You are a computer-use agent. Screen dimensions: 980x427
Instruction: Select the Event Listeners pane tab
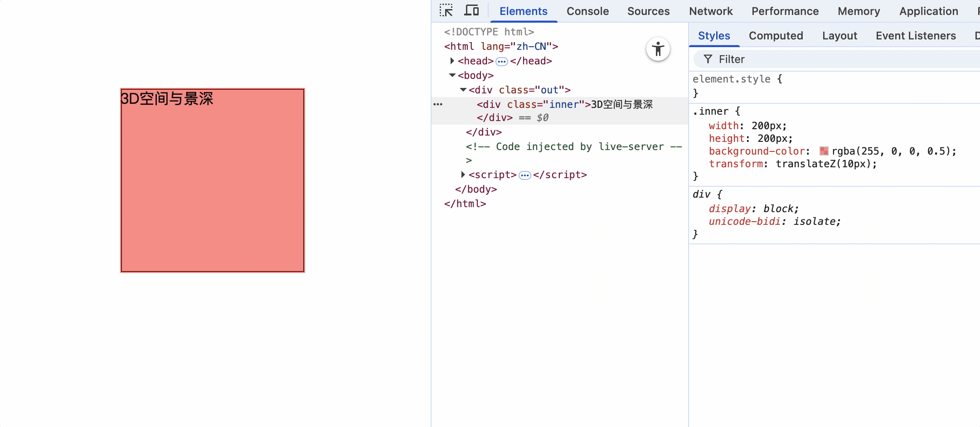click(916, 36)
